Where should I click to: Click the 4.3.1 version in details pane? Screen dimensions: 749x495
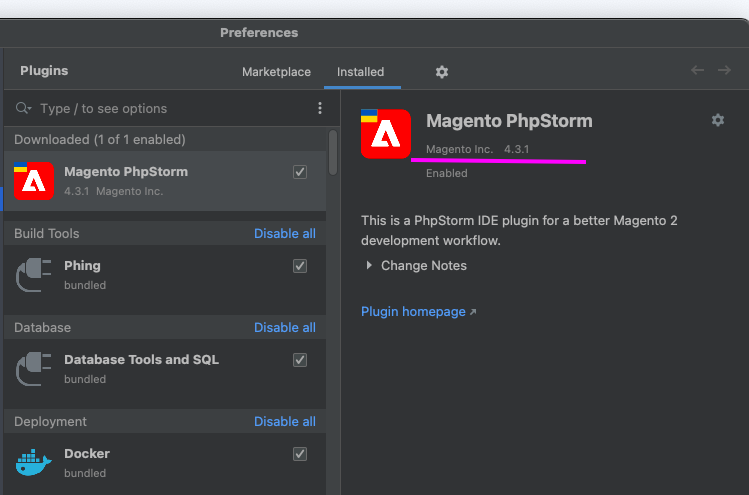coord(516,150)
